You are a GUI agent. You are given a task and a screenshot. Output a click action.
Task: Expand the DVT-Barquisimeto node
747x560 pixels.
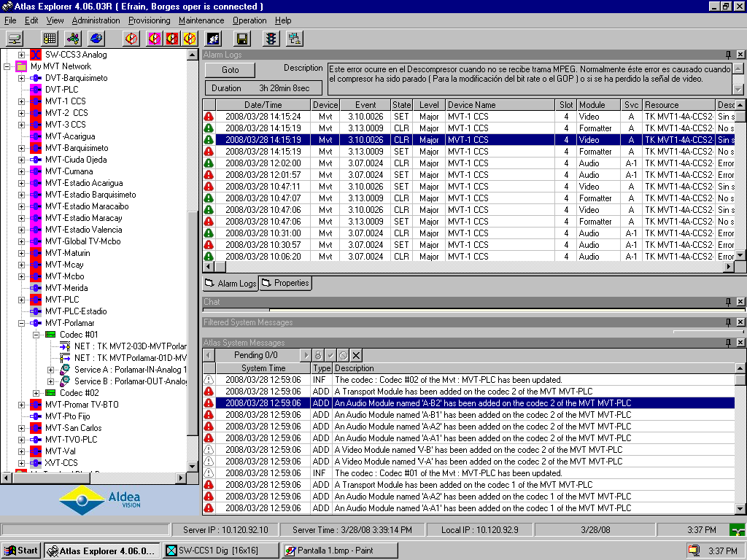click(x=21, y=78)
